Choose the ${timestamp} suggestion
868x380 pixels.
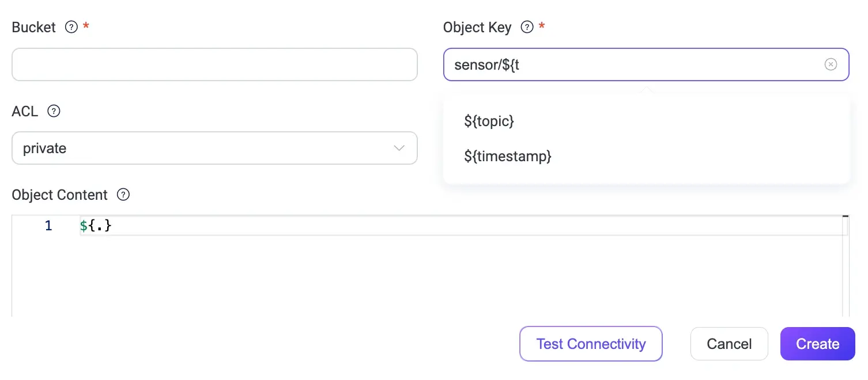pyautogui.click(x=508, y=156)
